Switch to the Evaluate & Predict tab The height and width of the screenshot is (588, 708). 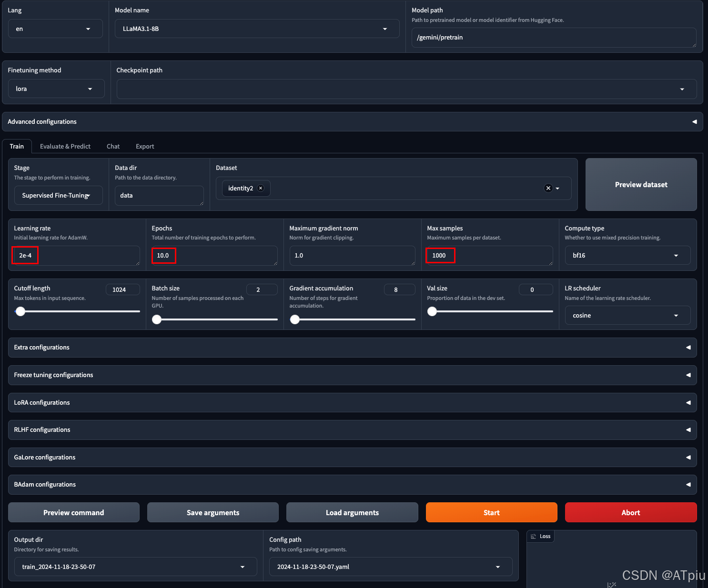(65, 146)
